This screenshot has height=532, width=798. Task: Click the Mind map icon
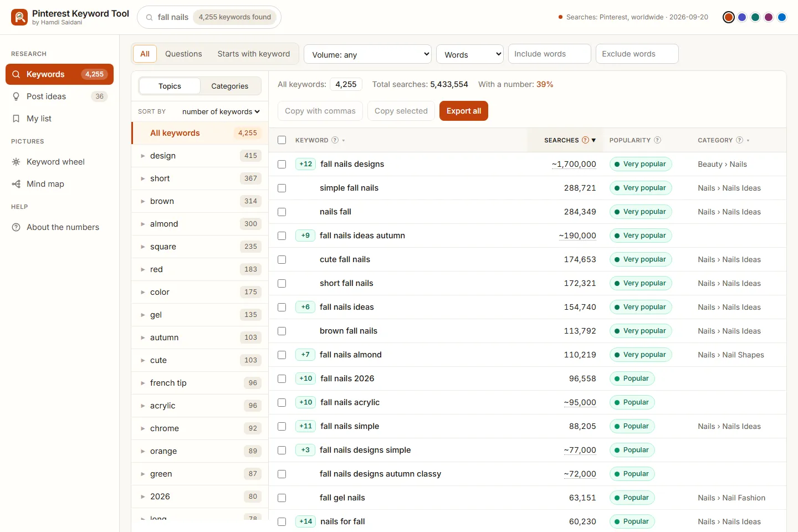(x=16, y=184)
